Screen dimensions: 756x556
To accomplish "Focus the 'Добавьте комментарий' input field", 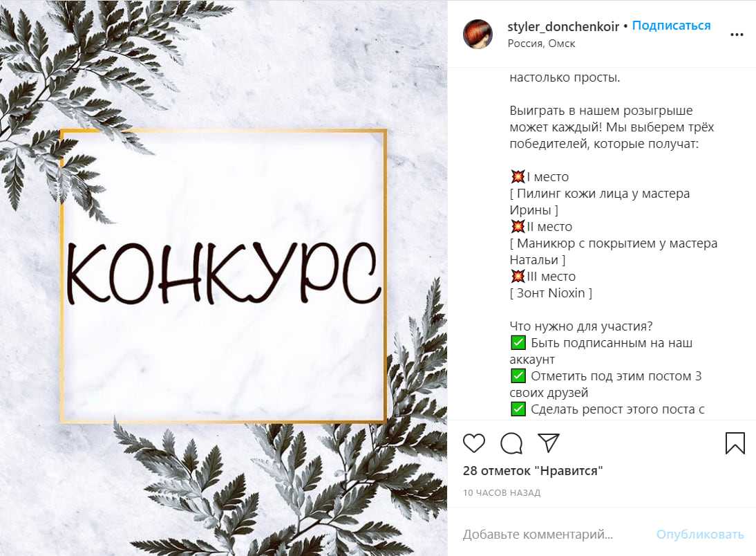I will pos(554,535).
